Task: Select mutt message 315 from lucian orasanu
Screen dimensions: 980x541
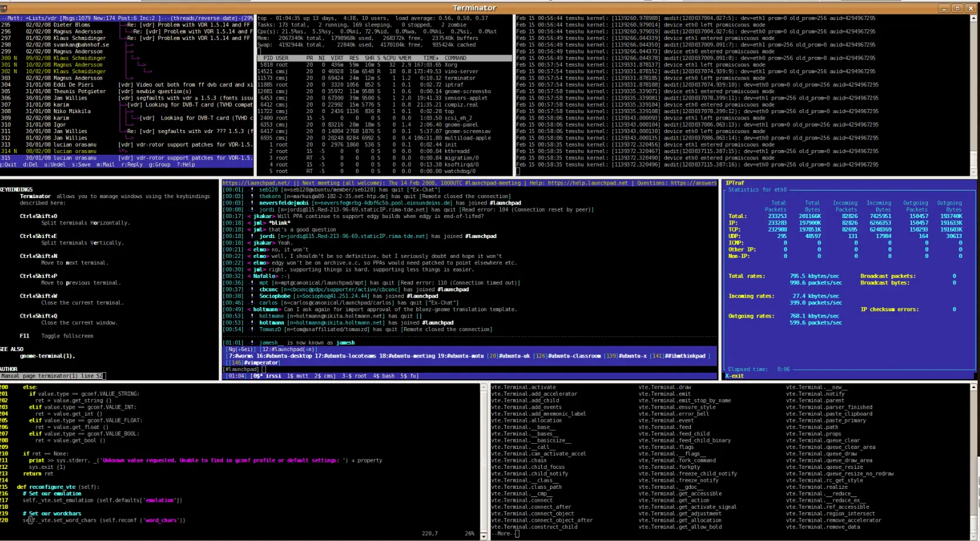Action: [127, 158]
